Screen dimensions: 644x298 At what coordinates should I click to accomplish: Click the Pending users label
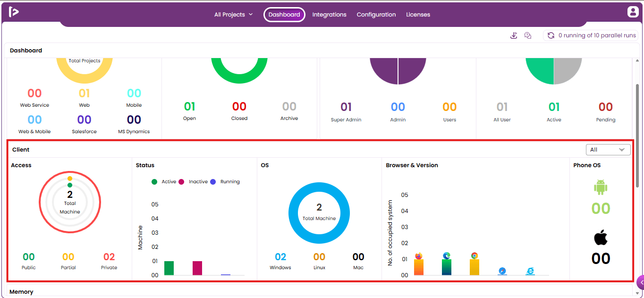pos(606,120)
